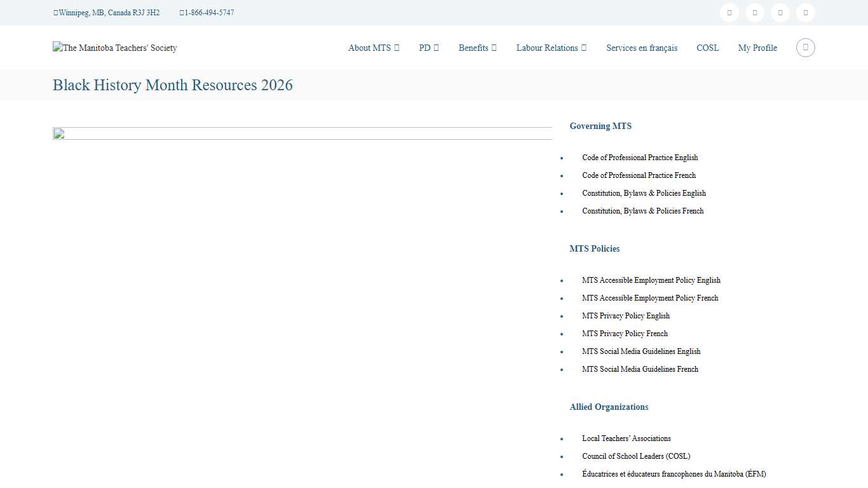Expand the About MTS dropdown menu

pos(374,48)
